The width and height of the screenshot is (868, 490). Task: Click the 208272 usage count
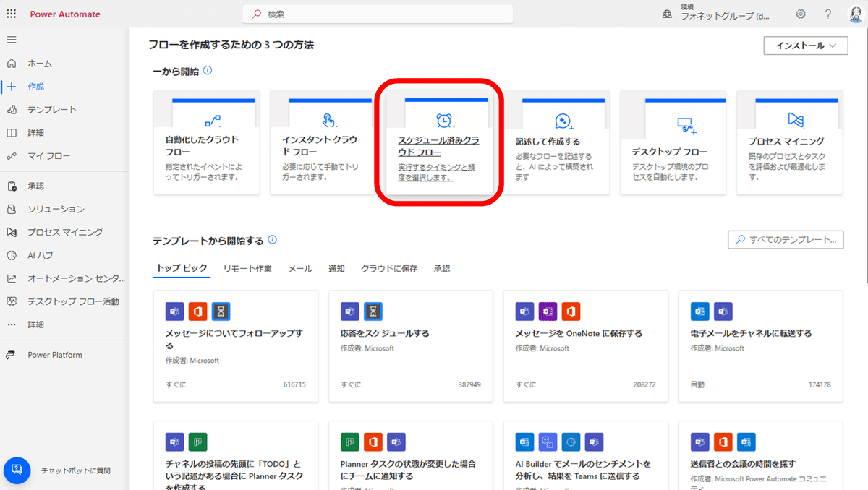pos(644,385)
